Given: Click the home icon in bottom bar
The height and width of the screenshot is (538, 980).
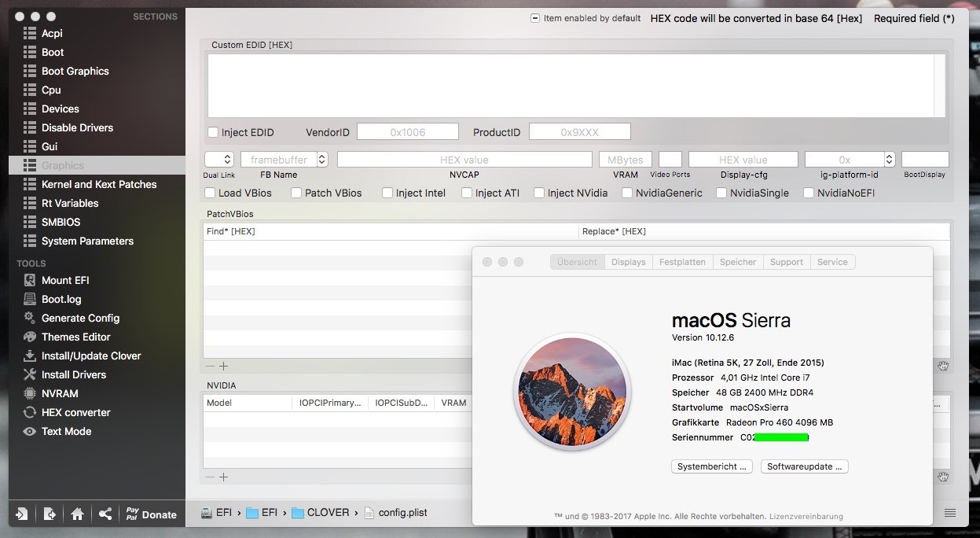Looking at the screenshot, I should pyautogui.click(x=77, y=514).
